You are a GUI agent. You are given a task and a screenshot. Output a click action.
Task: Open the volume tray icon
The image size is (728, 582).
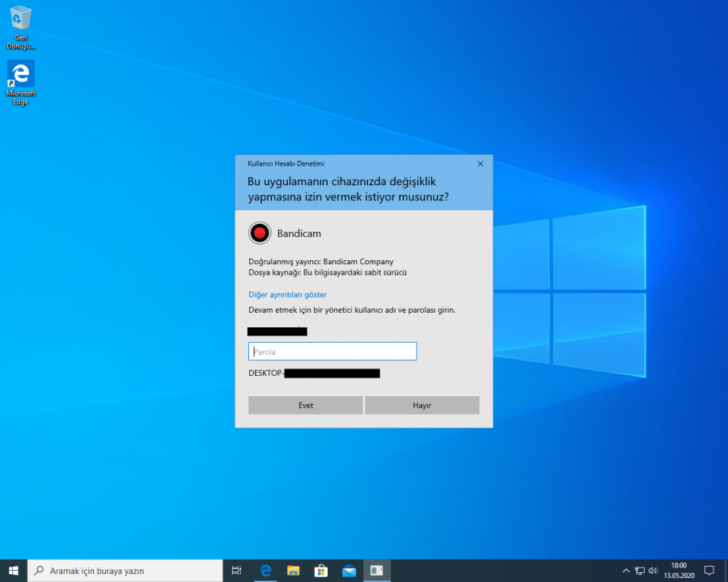pyautogui.click(x=653, y=571)
